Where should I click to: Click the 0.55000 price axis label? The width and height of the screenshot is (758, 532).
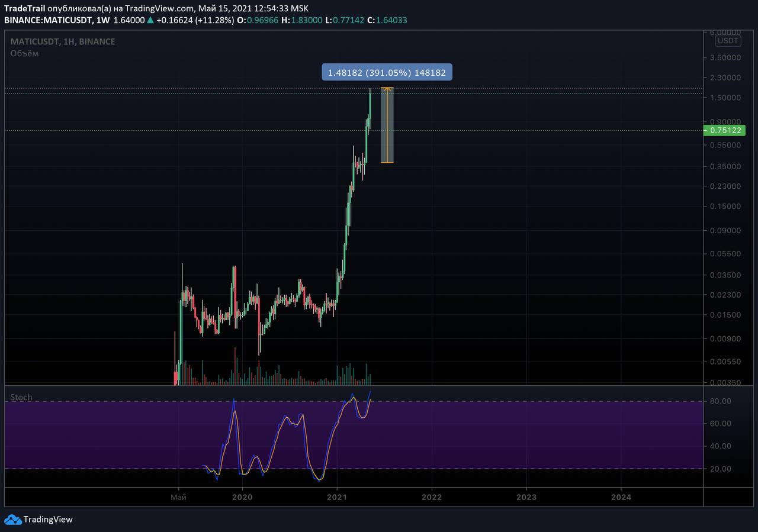click(725, 145)
